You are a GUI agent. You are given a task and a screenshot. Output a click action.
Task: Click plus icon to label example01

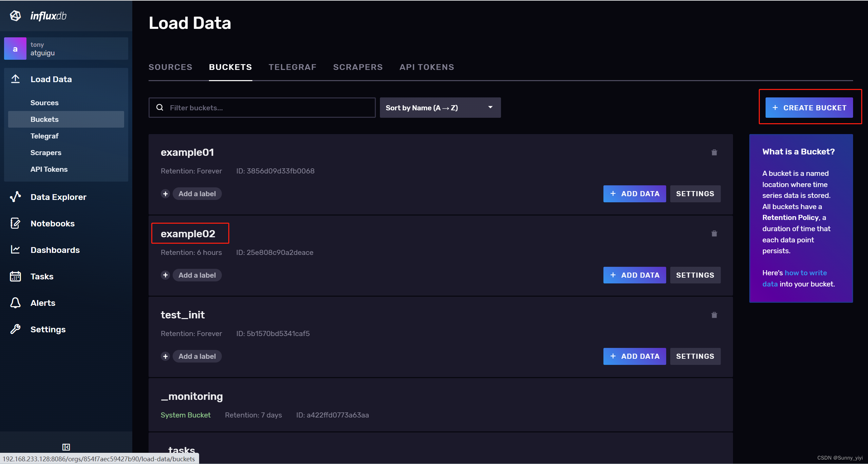(x=166, y=194)
